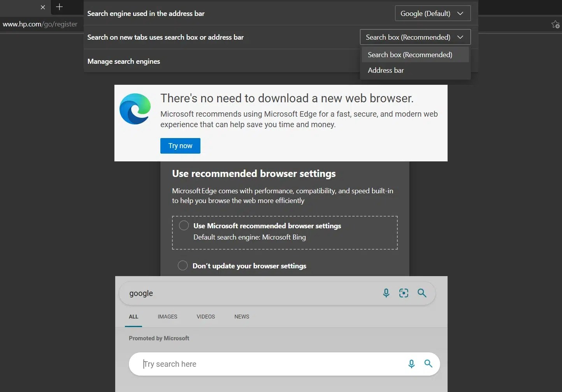Click Use recommended browser settings heading
The image size is (562, 392).
click(x=254, y=173)
